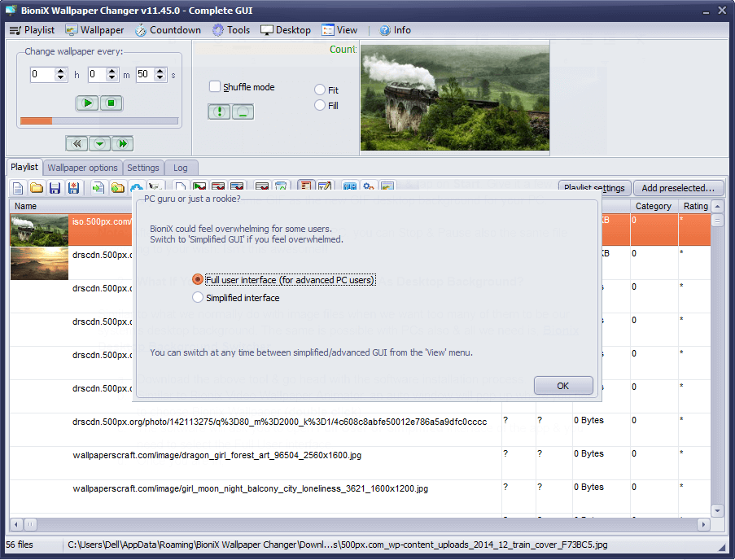Choose the Fill wallpaper radio button
The image size is (735, 560).
(x=320, y=106)
